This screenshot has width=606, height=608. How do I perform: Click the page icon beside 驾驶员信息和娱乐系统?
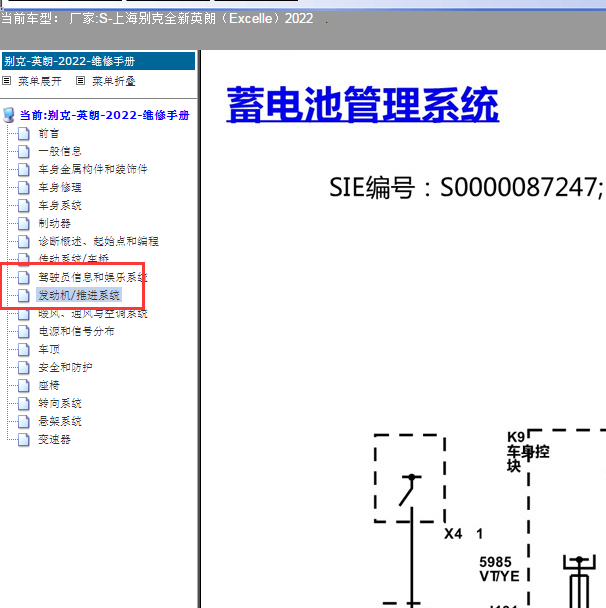(x=24, y=277)
